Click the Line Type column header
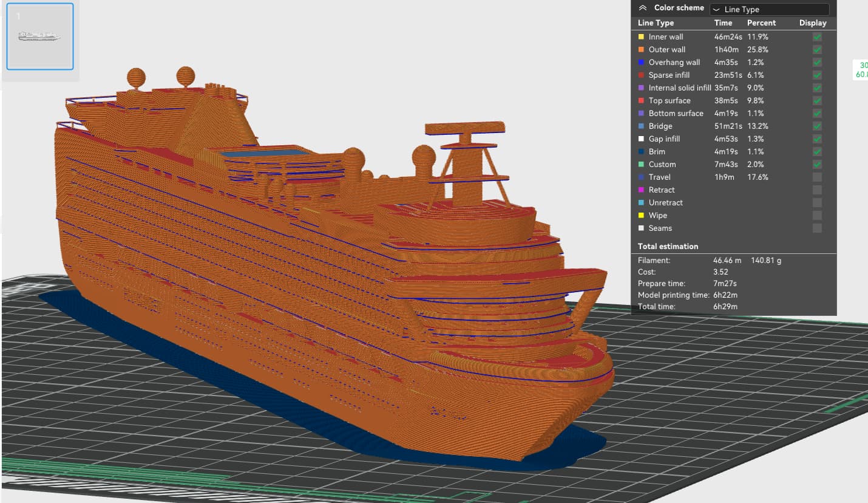The width and height of the screenshot is (868, 503). pyautogui.click(x=656, y=22)
